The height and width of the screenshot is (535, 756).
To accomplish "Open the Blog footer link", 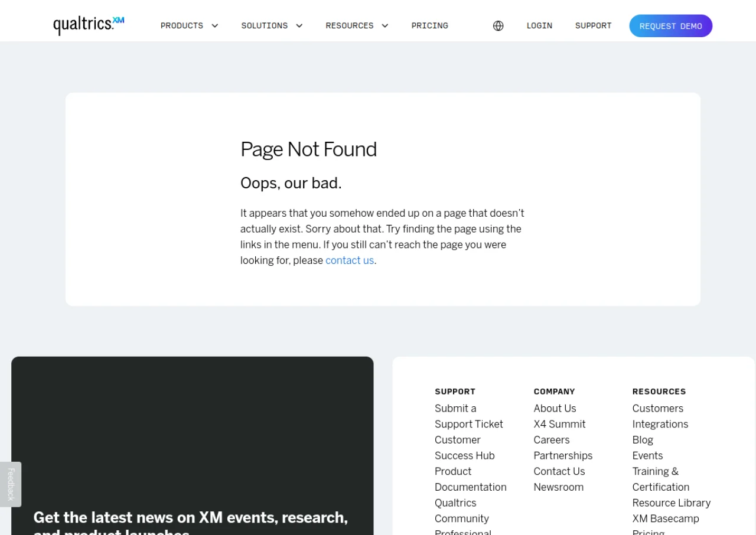I will [643, 440].
